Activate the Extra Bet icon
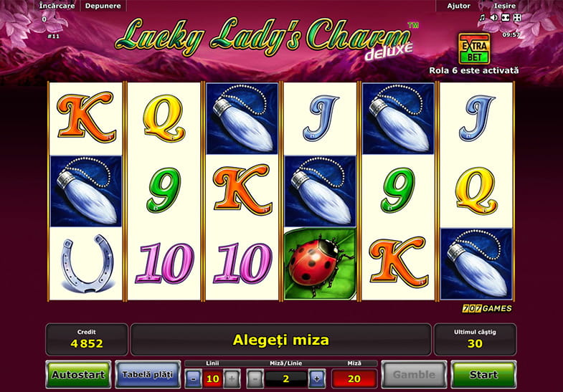Viewport: 563px width, 392px height. (x=474, y=49)
